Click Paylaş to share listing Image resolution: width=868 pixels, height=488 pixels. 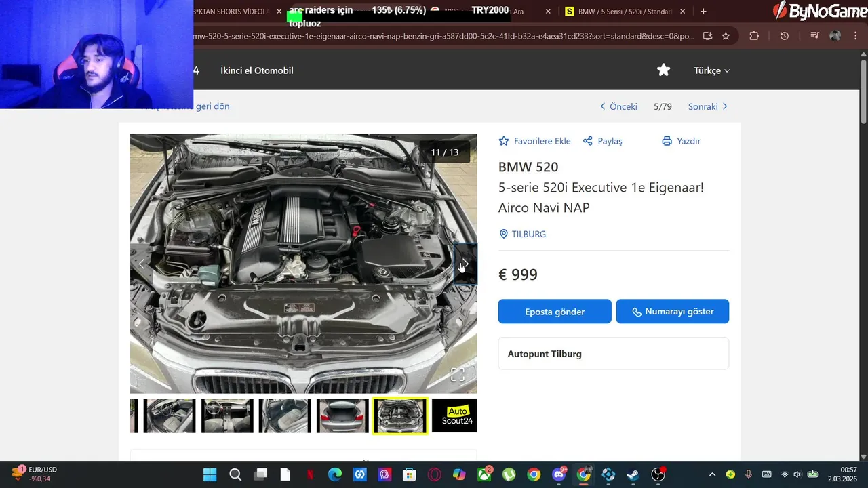coord(602,141)
